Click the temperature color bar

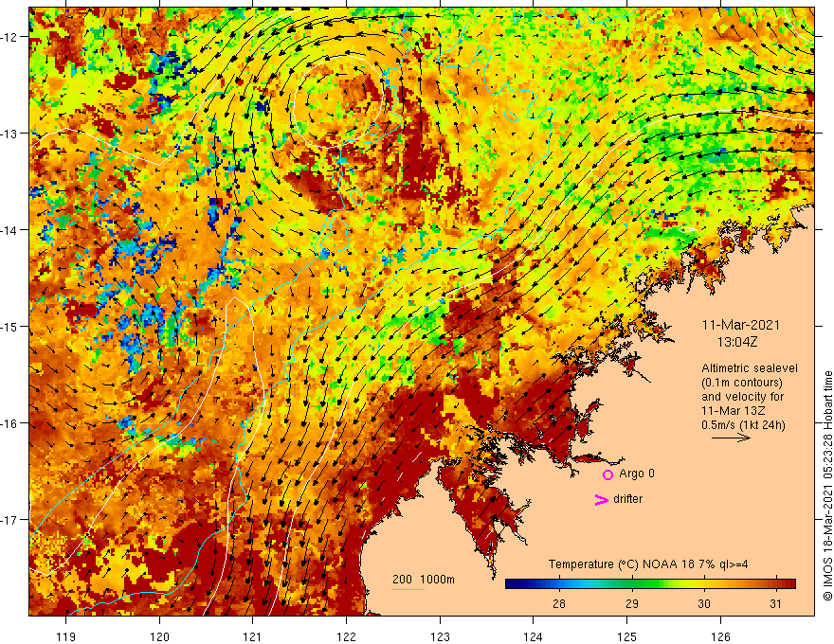click(x=650, y=583)
